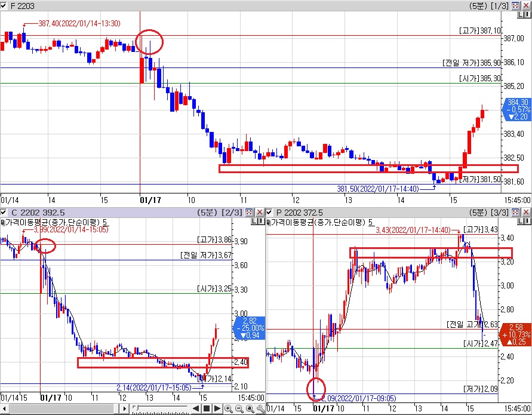Click the [저가]381.50 label in F 2203
The width and height of the screenshot is (532, 415).
click(x=479, y=179)
